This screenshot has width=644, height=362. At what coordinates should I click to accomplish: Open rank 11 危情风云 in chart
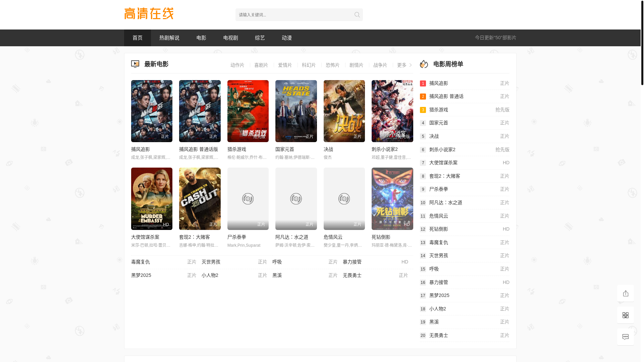(x=465, y=216)
